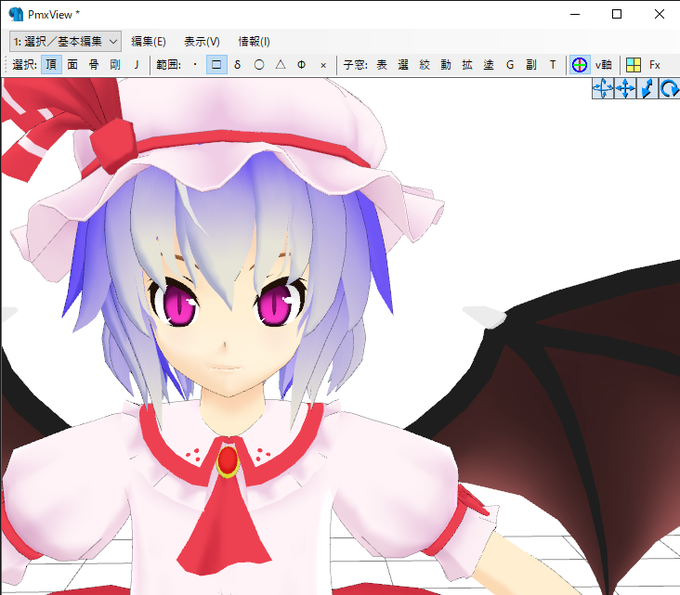Click the × range clear icon
This screenshot has height=595, width=680.
pos(323,65)
